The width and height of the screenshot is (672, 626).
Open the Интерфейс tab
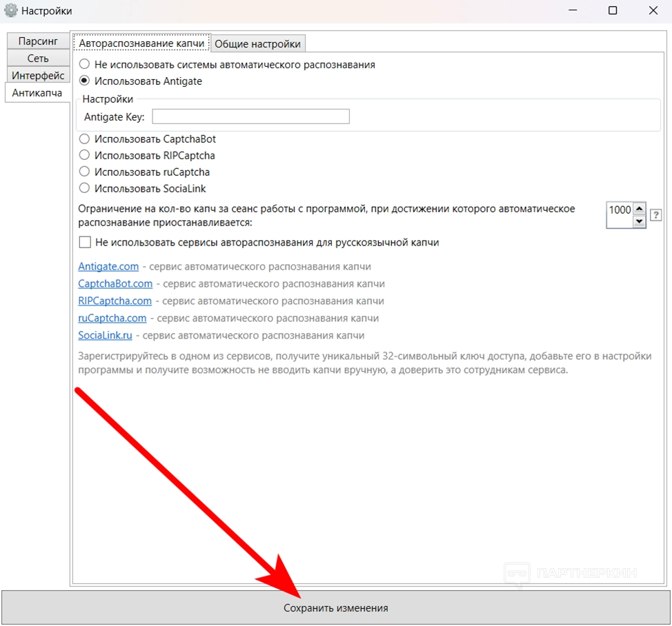pyautogui.click(x=38, y=75)
